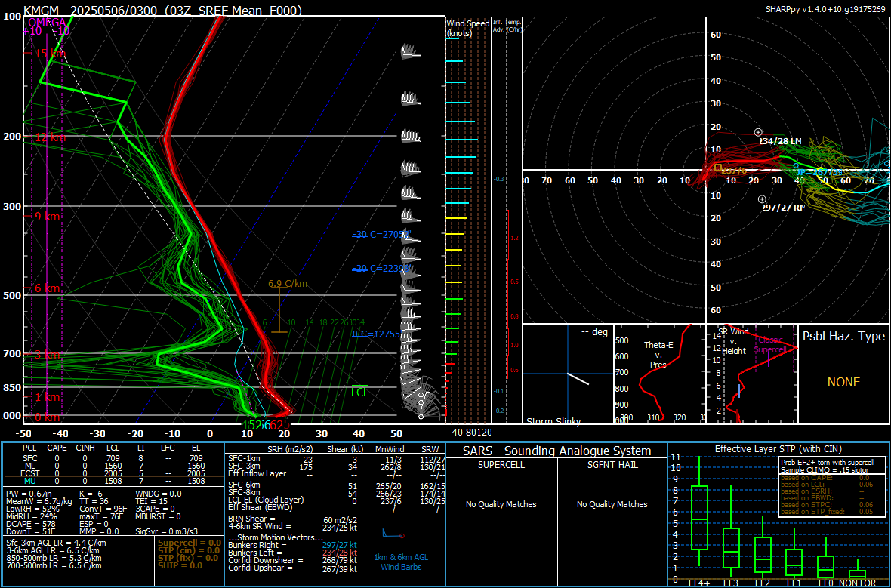
Task: Click the orange mean wind square on hodograph
Action: (718, 168)
